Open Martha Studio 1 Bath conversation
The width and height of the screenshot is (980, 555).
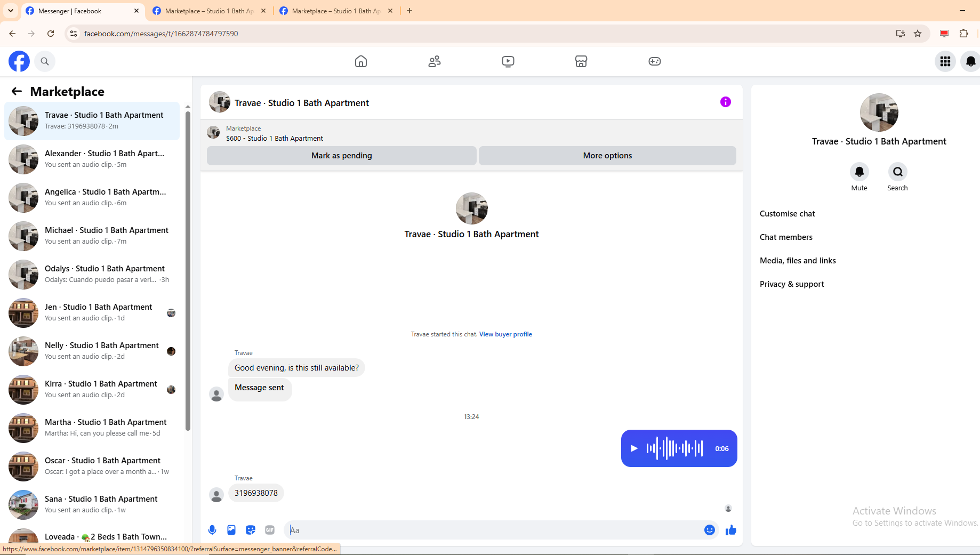(92, 428)
